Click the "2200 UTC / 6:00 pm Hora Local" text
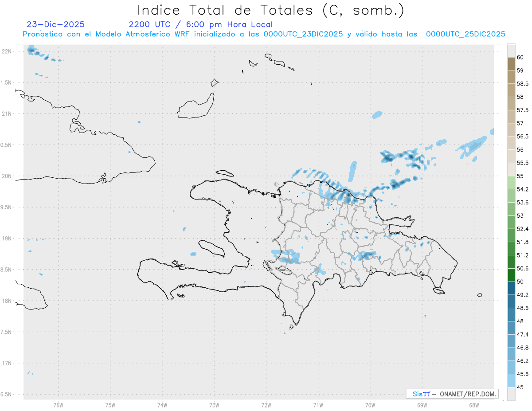This screenshot has width=532, height=411. click(x=200, y=24)
